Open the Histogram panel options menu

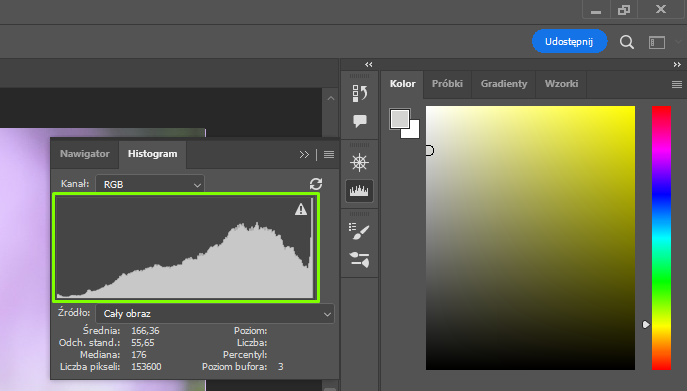pos(329,154)
